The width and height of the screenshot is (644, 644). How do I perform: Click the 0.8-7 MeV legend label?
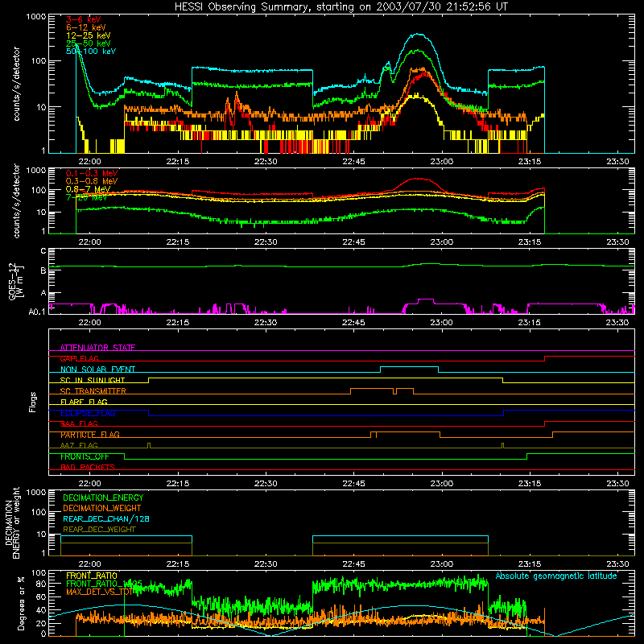tap(88, 189)
